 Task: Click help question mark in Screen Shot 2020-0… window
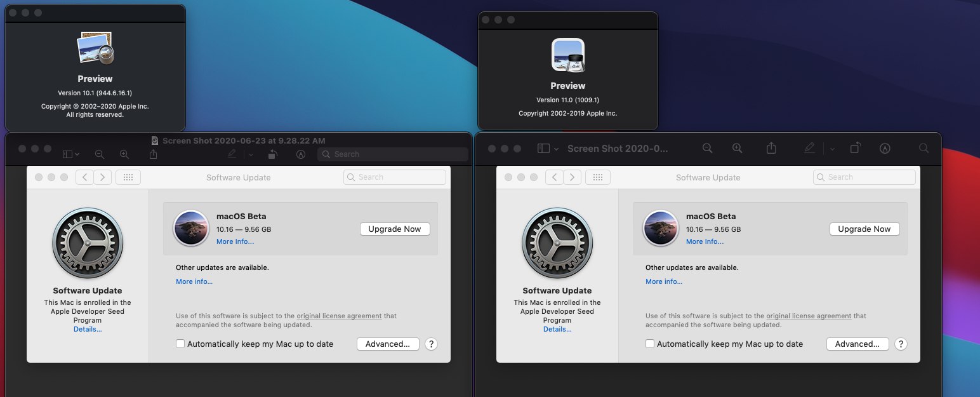(x=901, y=344)
